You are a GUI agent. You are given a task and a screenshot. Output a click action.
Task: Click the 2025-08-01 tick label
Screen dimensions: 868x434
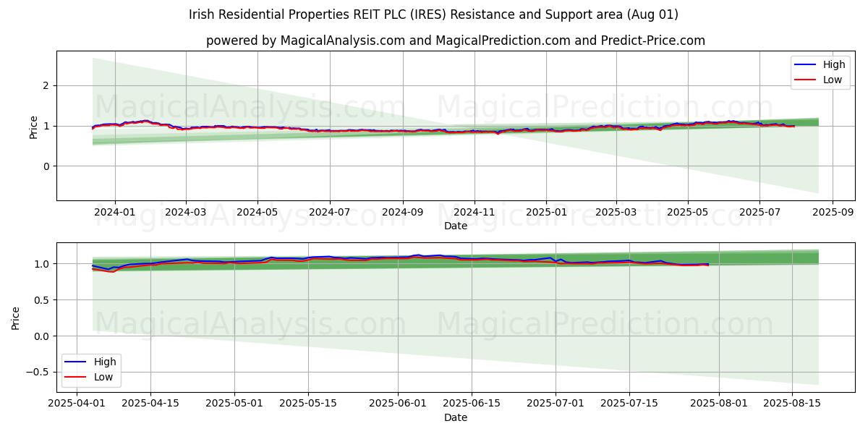point(719,404)
